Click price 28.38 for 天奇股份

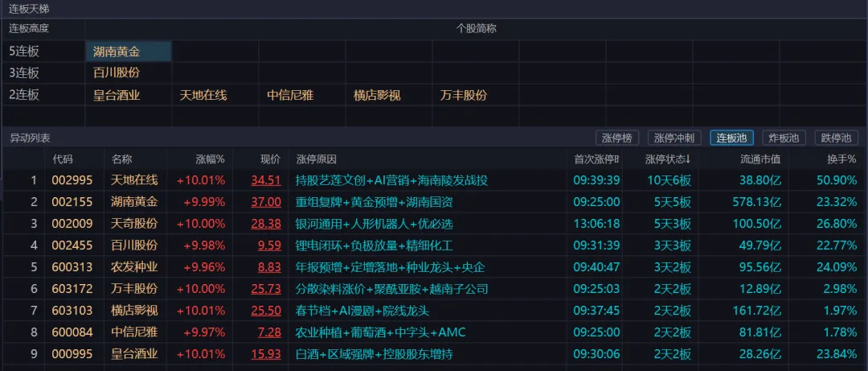click(266, 224)
